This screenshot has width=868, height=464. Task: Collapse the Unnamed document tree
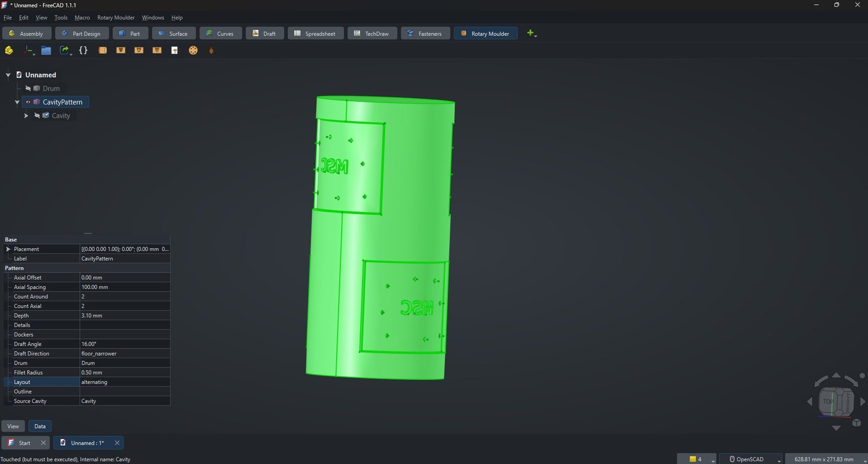8,75
